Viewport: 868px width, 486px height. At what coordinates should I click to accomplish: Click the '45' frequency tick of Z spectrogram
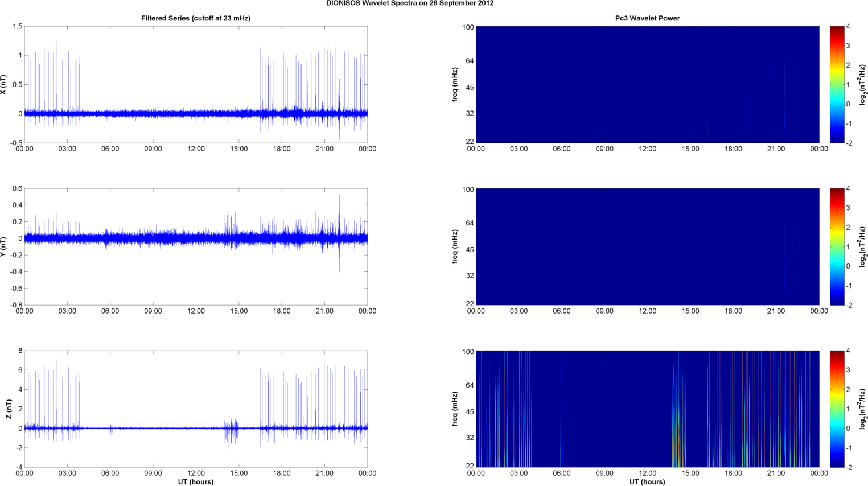tap(470, 412)
